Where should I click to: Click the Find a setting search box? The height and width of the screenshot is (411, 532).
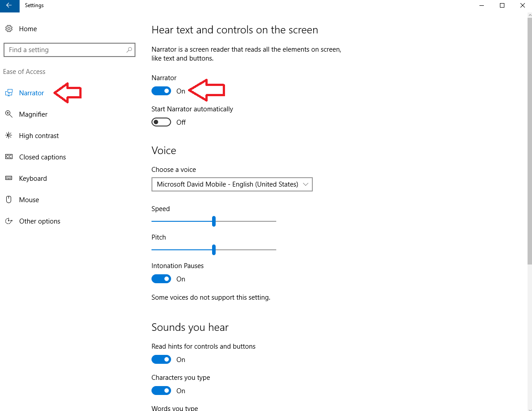pyautogui.click(x=65, y=50)
